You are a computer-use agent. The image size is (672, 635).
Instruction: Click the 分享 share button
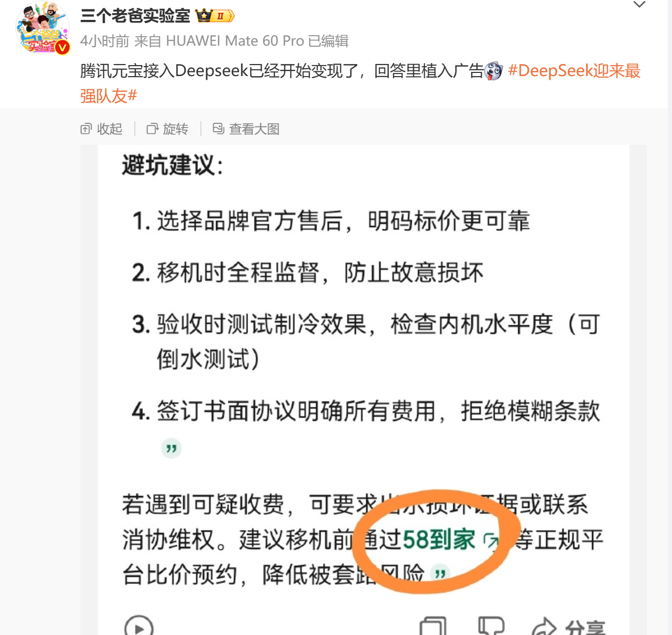click(x=569, y=627)
